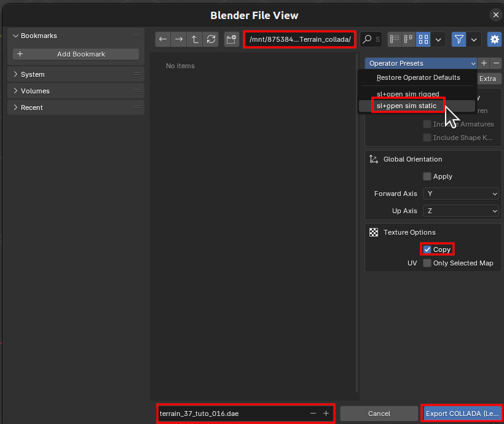504x424 pixels.
Task: Select the sl+open sim static preset
Action: [x=406, y=106]
